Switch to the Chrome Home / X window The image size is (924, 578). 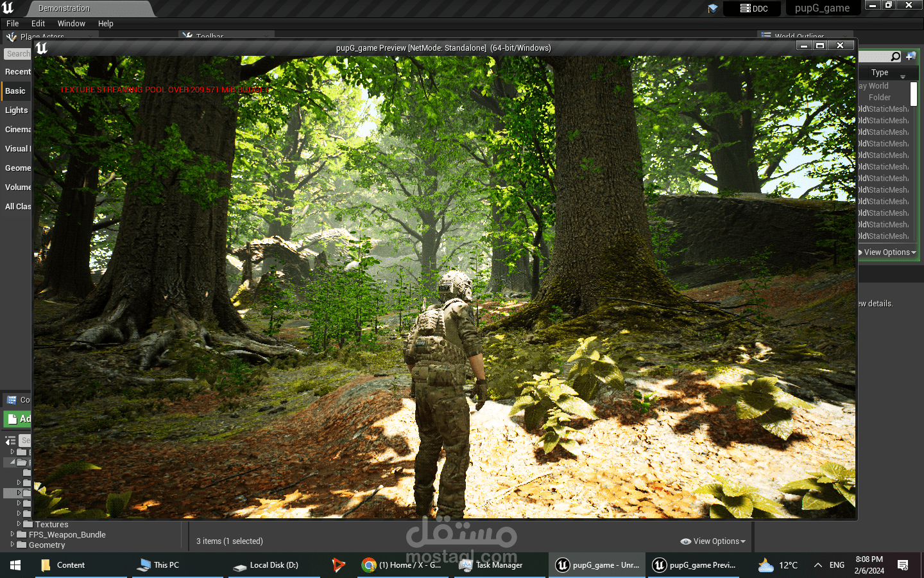click(403, 565)
